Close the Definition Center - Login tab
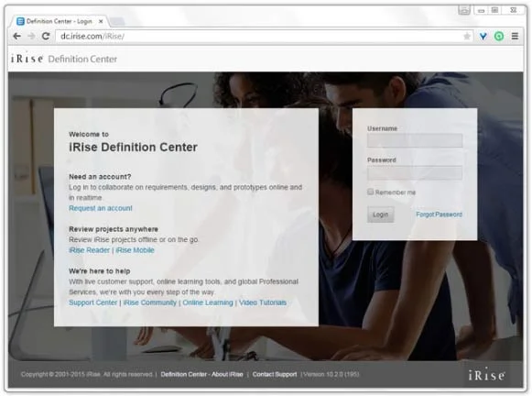The height and width of the screenshot is (396, 532). tap(101, 21)
